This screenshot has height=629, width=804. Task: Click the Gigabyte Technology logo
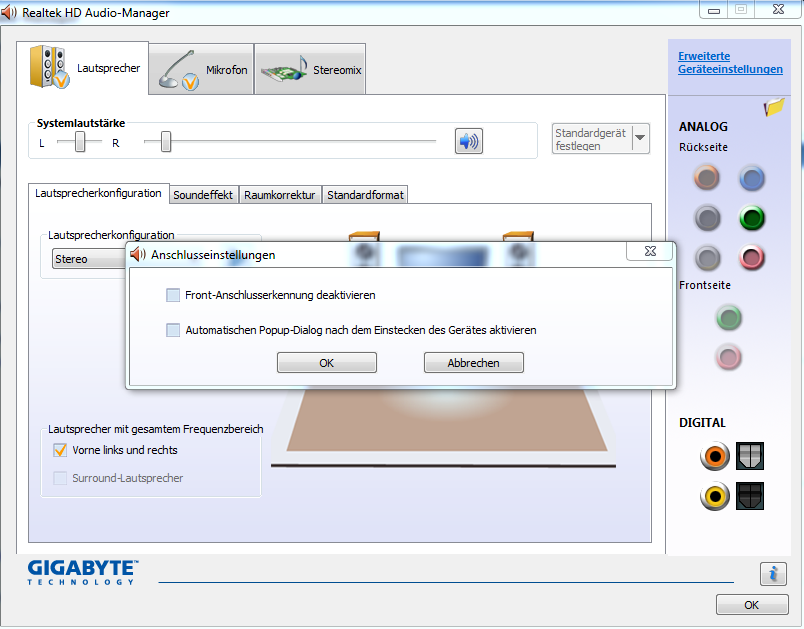(83, 572)
